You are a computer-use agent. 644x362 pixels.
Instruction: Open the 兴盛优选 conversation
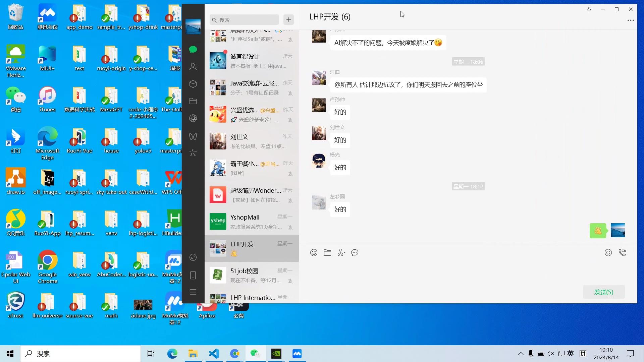[x=252, y=114]
